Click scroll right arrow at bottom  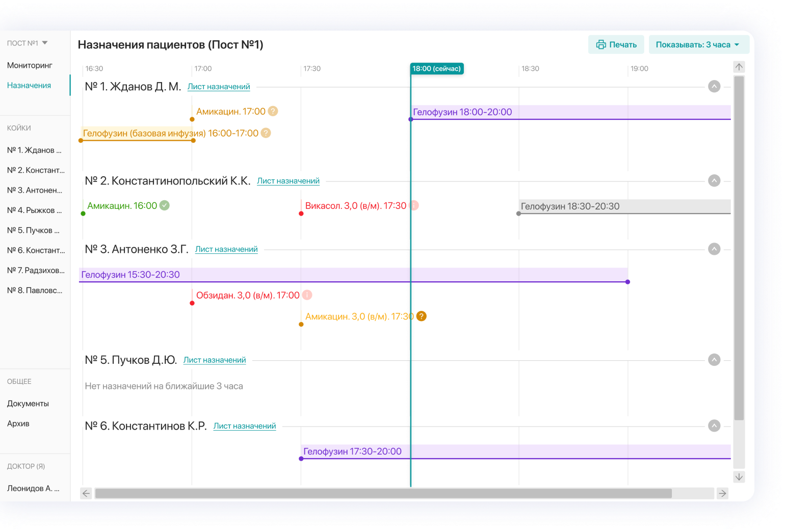[722, 493]
